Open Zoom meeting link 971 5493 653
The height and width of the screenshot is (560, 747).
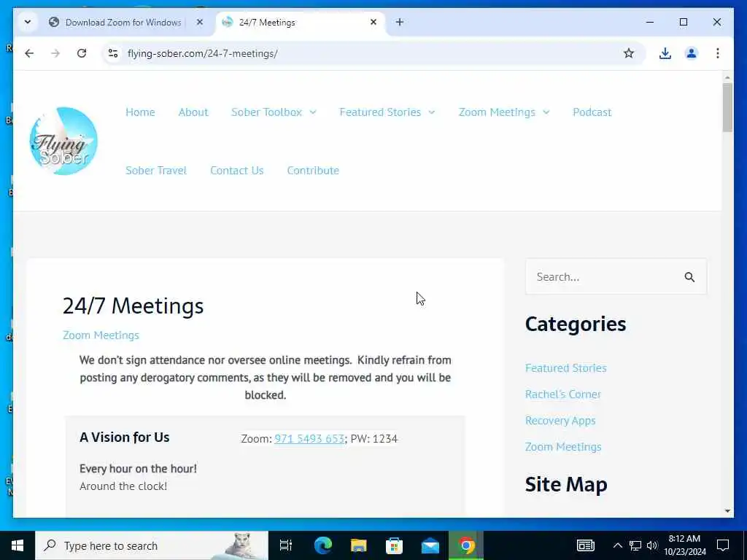(309, 438)
